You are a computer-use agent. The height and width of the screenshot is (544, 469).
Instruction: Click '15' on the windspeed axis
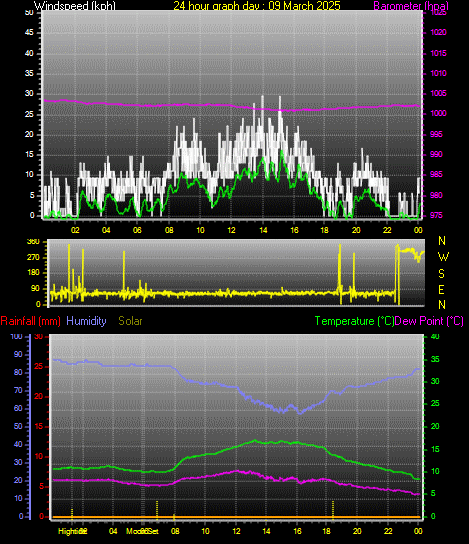(29, 154)
